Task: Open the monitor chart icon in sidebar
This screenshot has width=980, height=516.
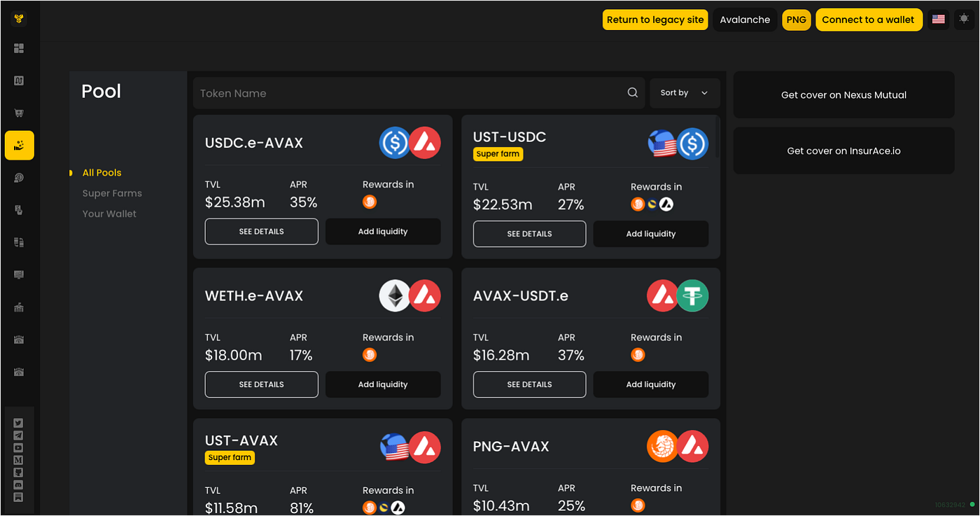Action: 19,275
